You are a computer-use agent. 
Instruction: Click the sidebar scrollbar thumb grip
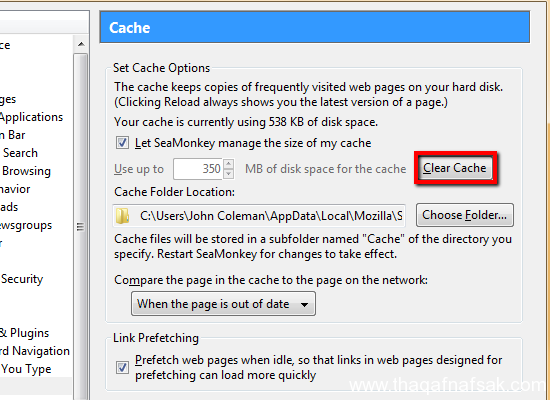point(80,227)
